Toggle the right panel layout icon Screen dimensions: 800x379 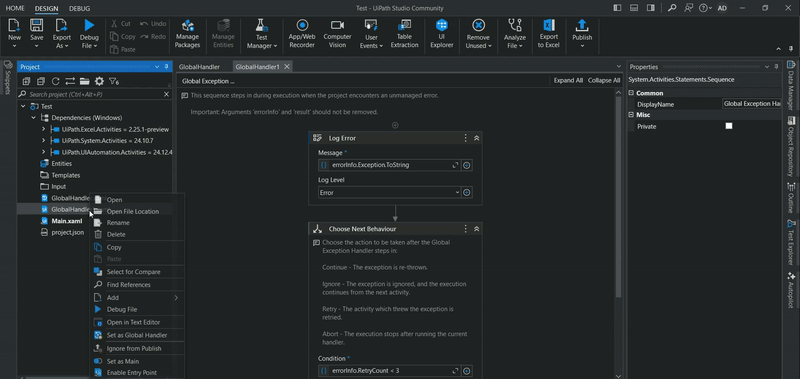coord(651,8)
